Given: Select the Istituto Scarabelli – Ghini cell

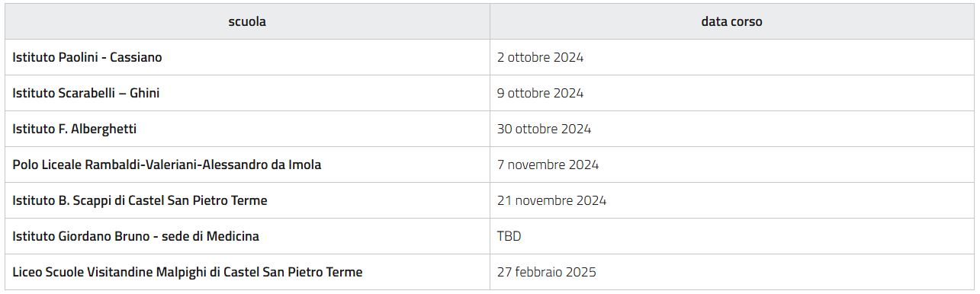Looking at the screenshot, I should tap(247, 93).
